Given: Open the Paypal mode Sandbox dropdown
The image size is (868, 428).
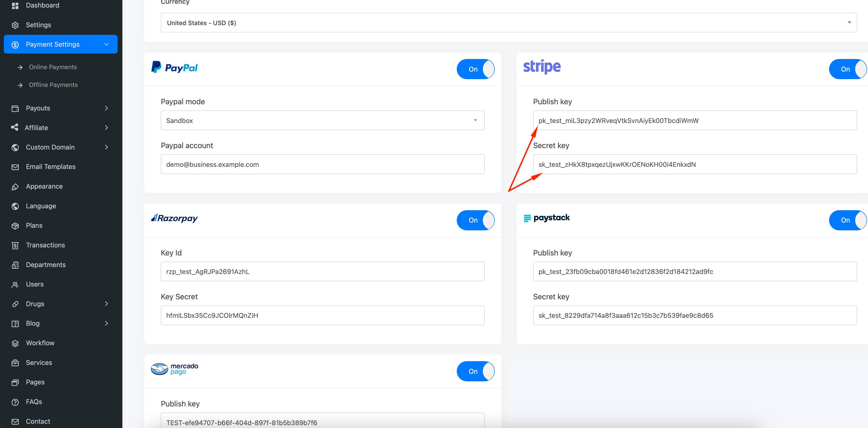Looking at the screenshot, I should 323,120.
